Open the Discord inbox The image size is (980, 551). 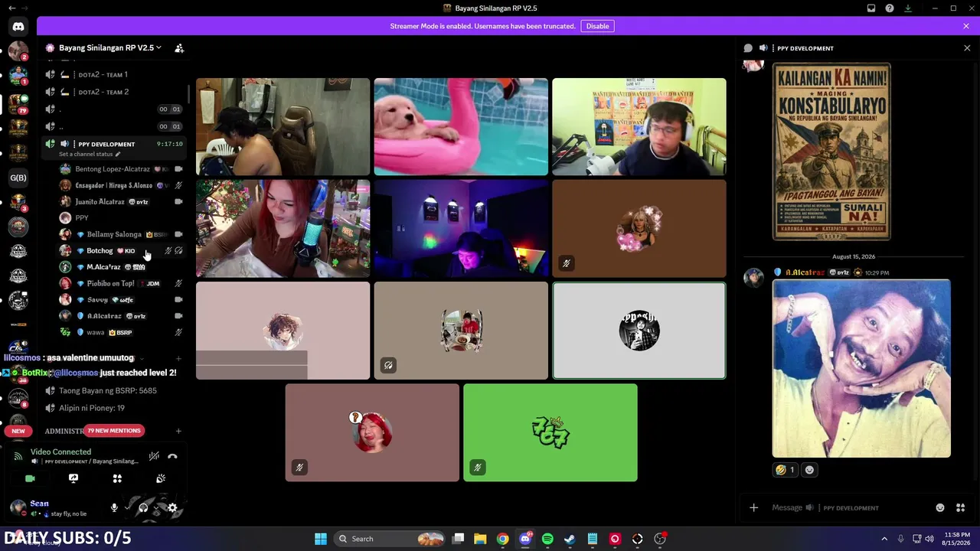click(x=871, y=8)
